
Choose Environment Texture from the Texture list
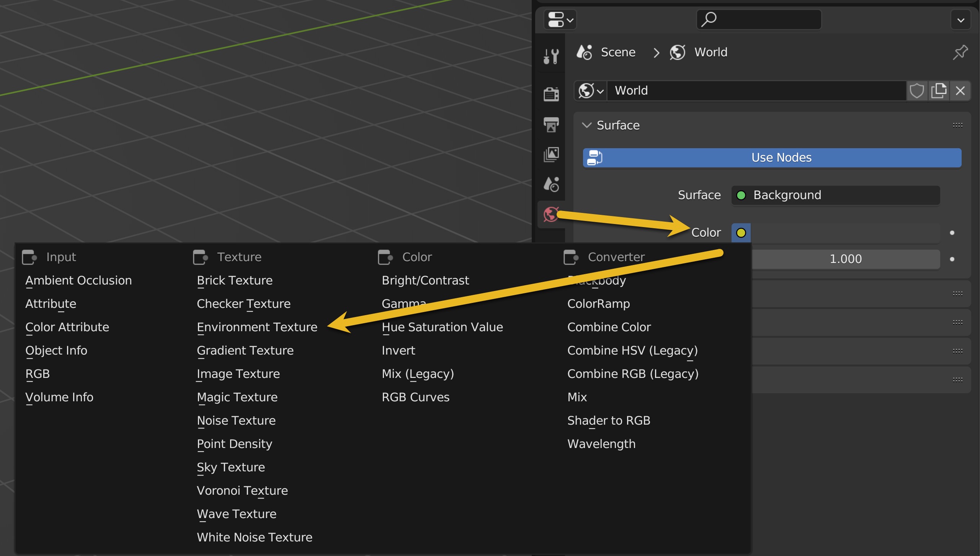257,327
